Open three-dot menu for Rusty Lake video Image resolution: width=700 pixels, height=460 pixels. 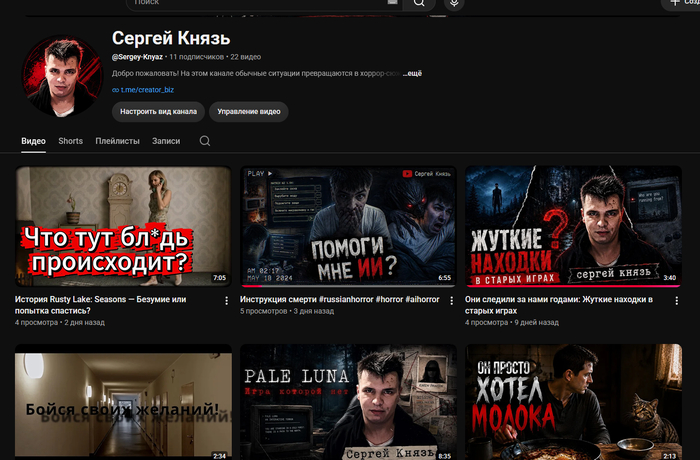tap(226, 301)
